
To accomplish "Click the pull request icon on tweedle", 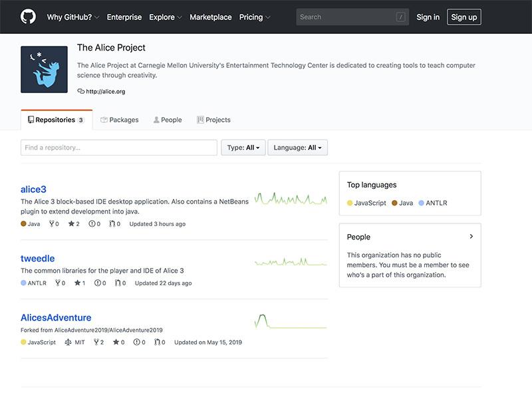I will (x=118, y=283).
